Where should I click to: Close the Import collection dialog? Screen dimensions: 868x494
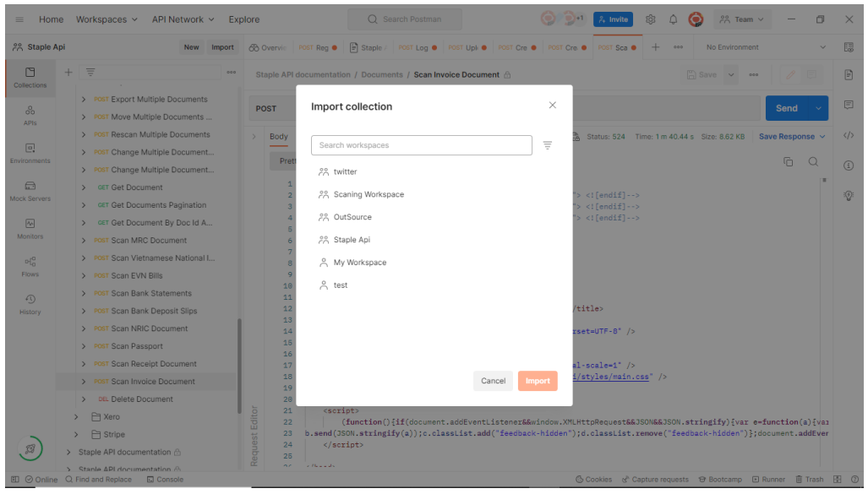click(x=553, y=105)
